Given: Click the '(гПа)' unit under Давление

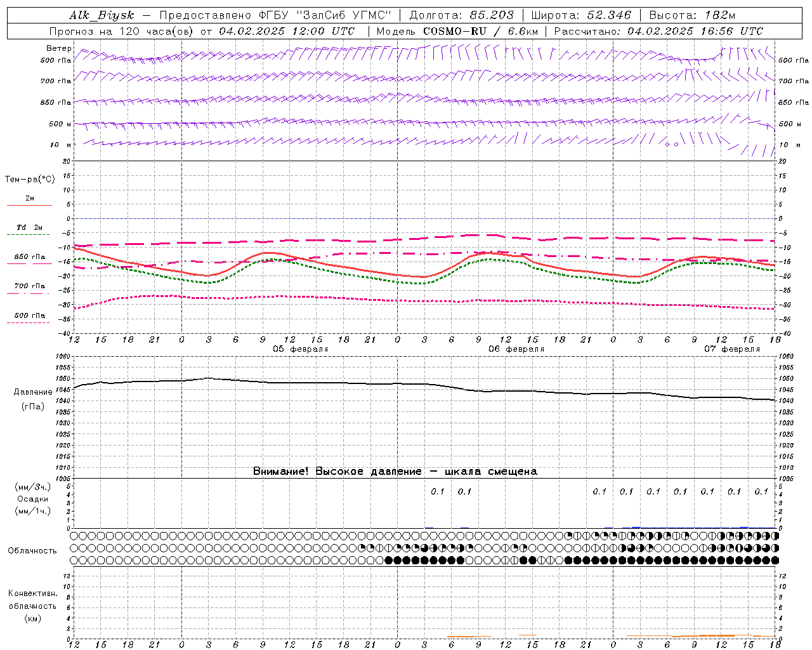Looking at the screenshot, I should 33,406.
